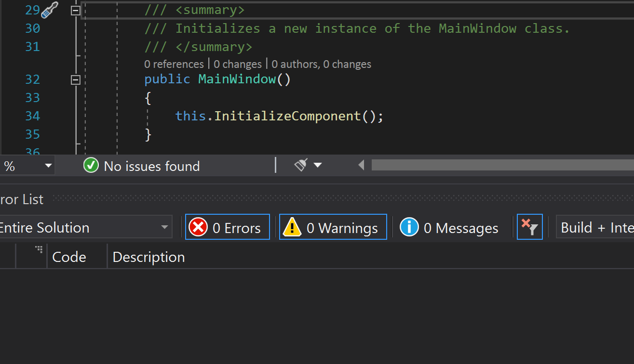
Task: Toggle the 0 Warnings filter
Action: (x=333, y=227)
